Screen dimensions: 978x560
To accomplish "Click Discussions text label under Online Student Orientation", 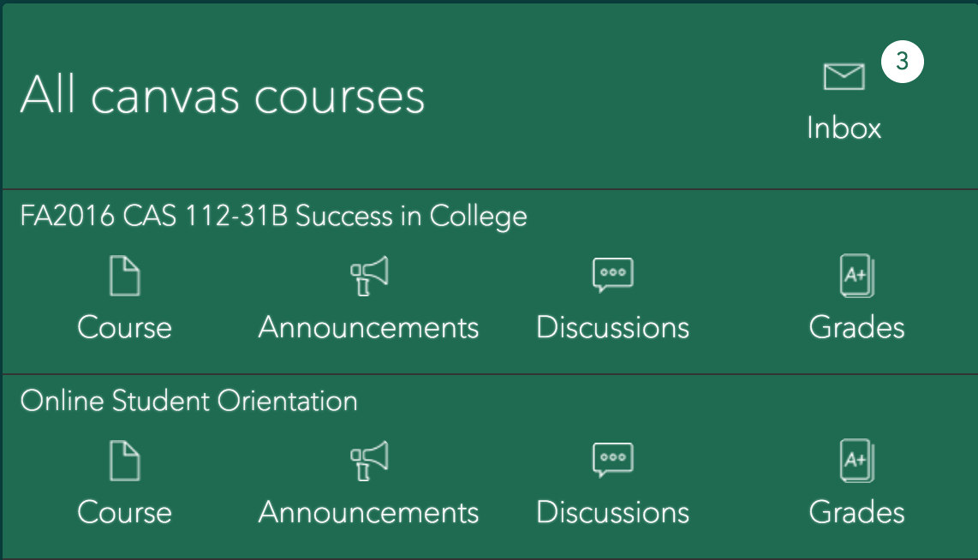I will pos(613,512).
